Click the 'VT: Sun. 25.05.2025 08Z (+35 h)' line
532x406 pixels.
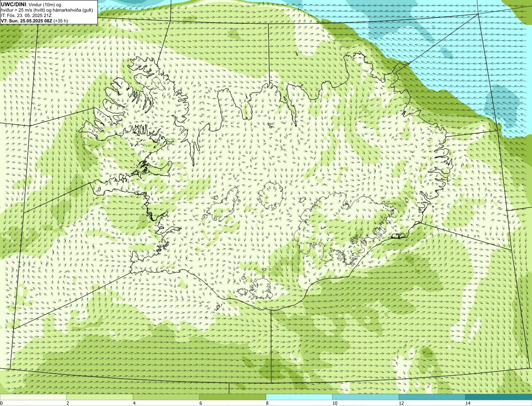34,21
